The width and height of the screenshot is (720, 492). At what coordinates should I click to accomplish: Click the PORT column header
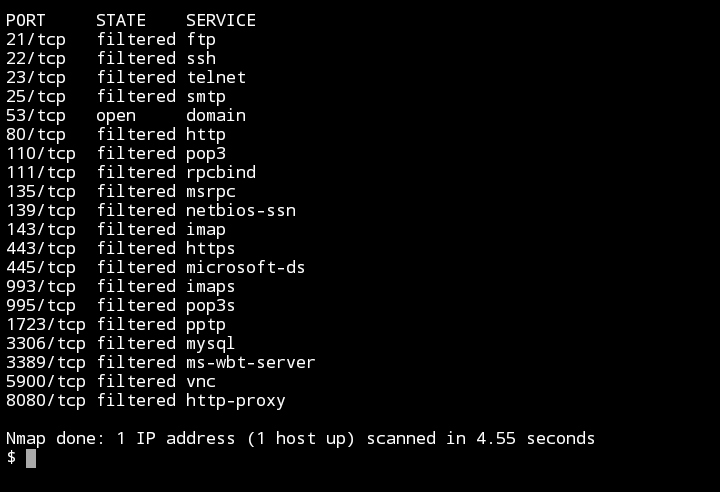[26, 21]
